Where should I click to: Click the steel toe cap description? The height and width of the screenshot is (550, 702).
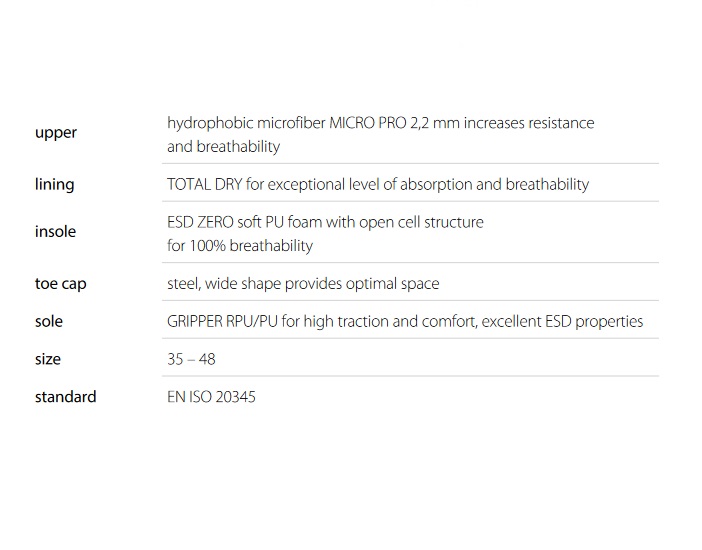(x=303, y=284)
